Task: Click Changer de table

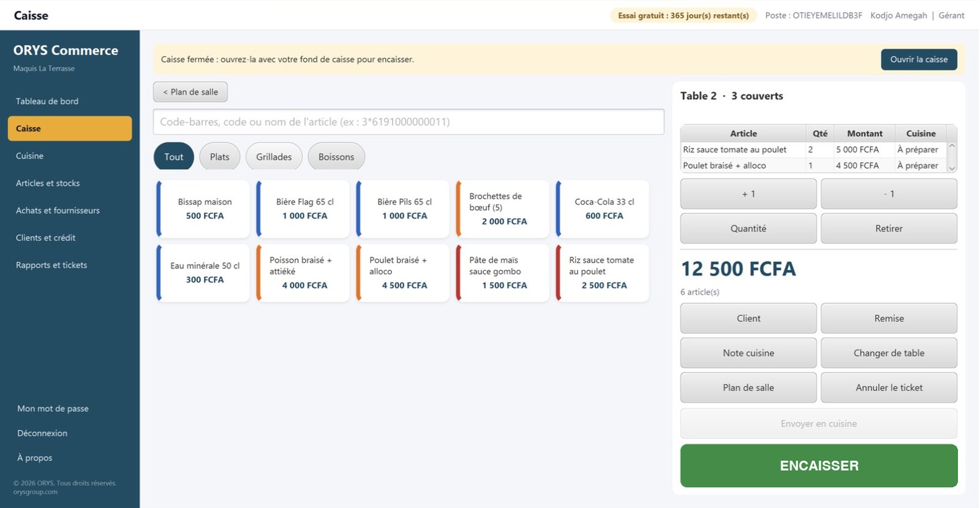Action: [x=889, y=353]
